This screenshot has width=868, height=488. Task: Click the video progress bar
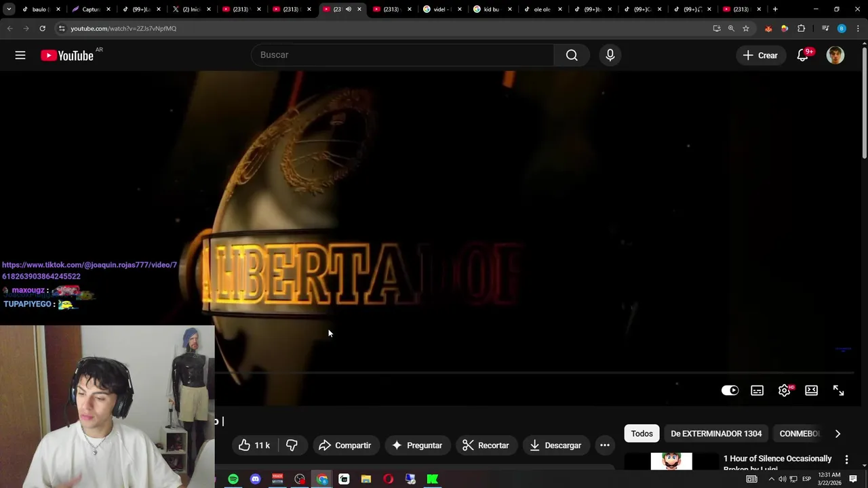pos(536,373)
